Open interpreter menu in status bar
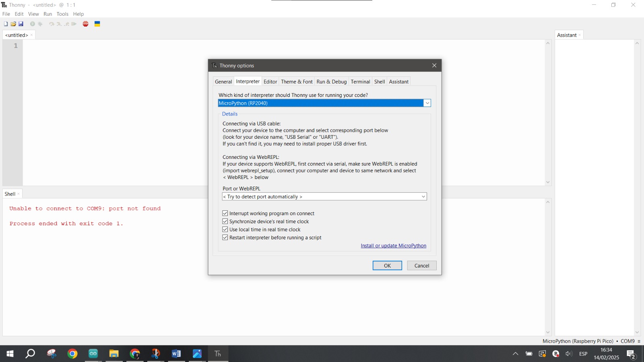Screen dimensions: 644x362 639,341
